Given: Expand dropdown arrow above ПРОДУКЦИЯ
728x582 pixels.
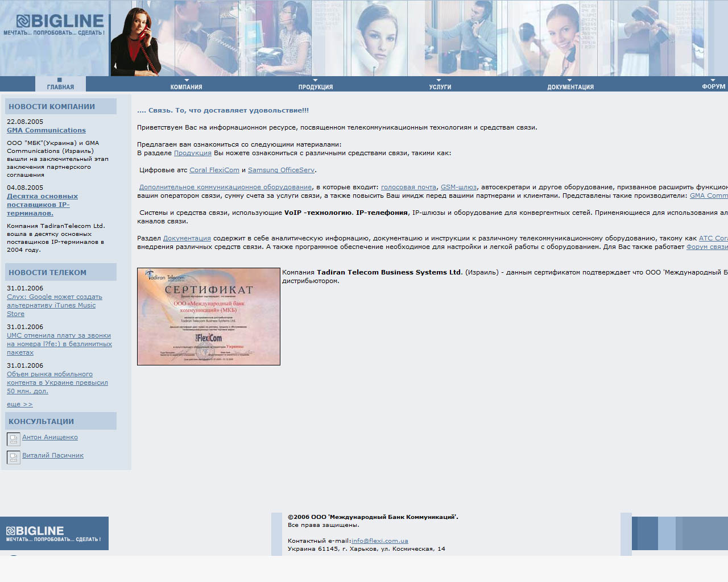Looking at the screenshot, I should (316, 80).
